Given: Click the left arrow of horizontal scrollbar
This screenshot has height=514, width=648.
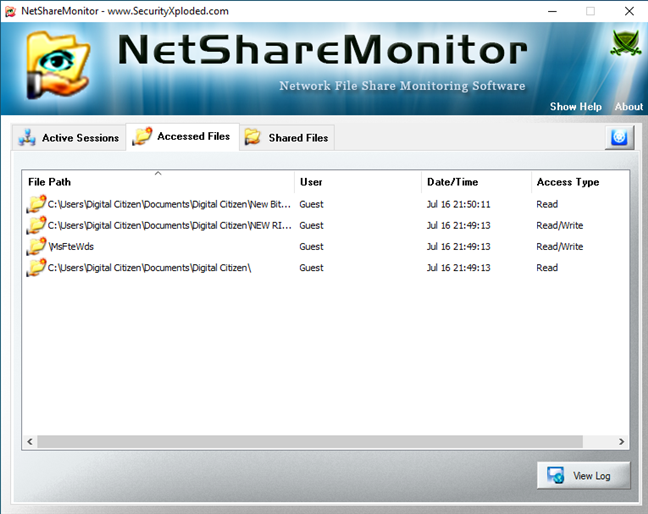Looking at the screenshot, I should click(x=30, y=442).
